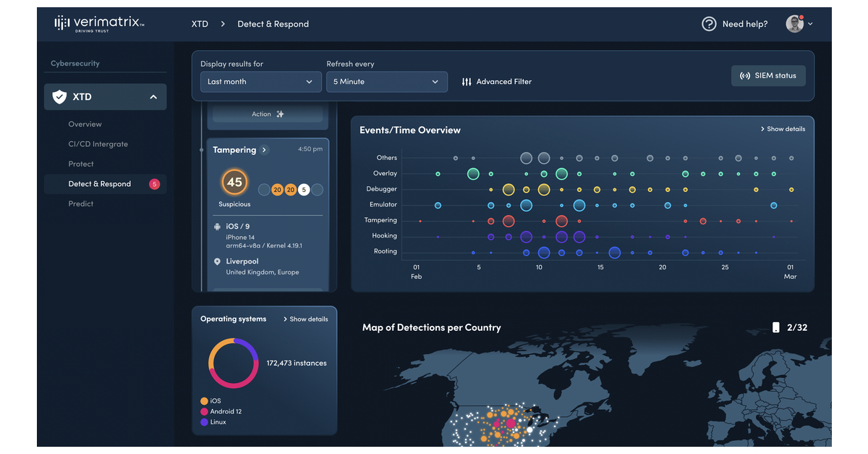Screen dimensions: 868x454
Task: Open the user avatar profile picture
Action: [793, 23]
